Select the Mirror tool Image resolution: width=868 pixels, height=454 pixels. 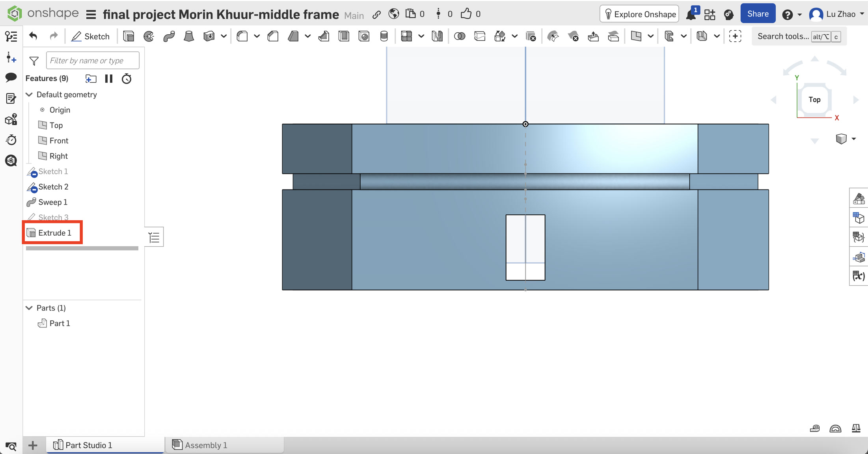(x=437, y=36)
